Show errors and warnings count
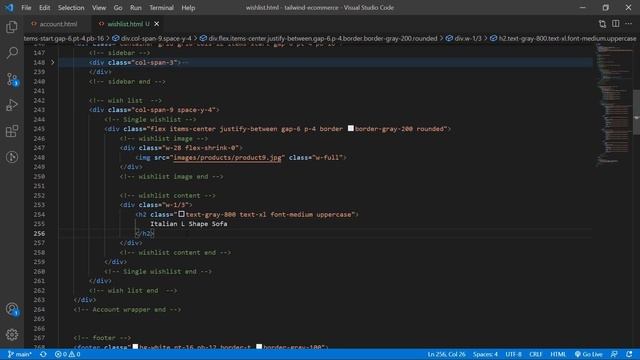This screenshot has width=640, height=360. point(67,354)
